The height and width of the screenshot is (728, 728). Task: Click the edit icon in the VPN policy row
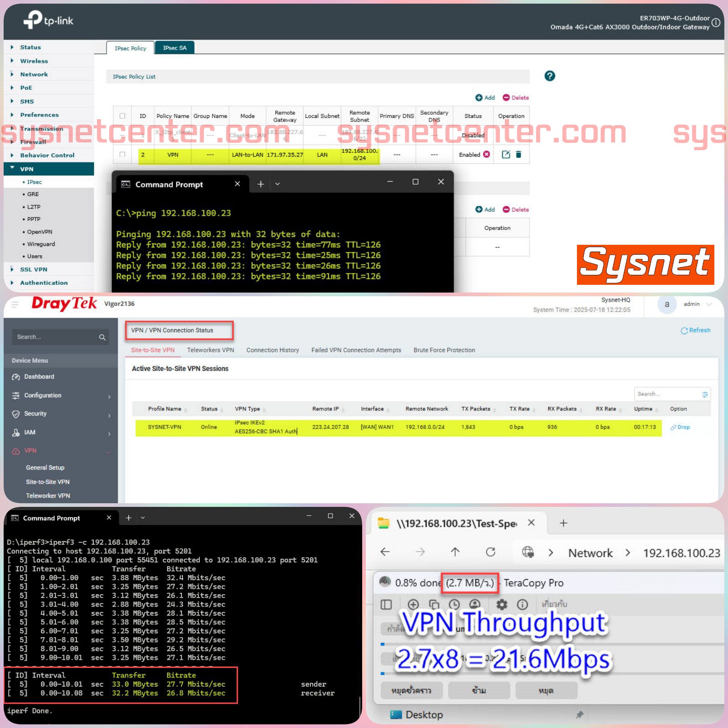tap(506, 155)
